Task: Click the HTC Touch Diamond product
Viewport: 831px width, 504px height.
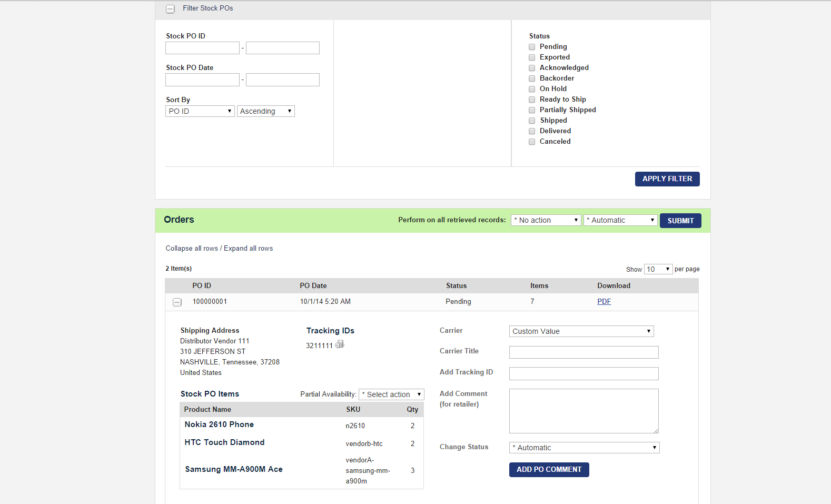Action: coord(224,442)
